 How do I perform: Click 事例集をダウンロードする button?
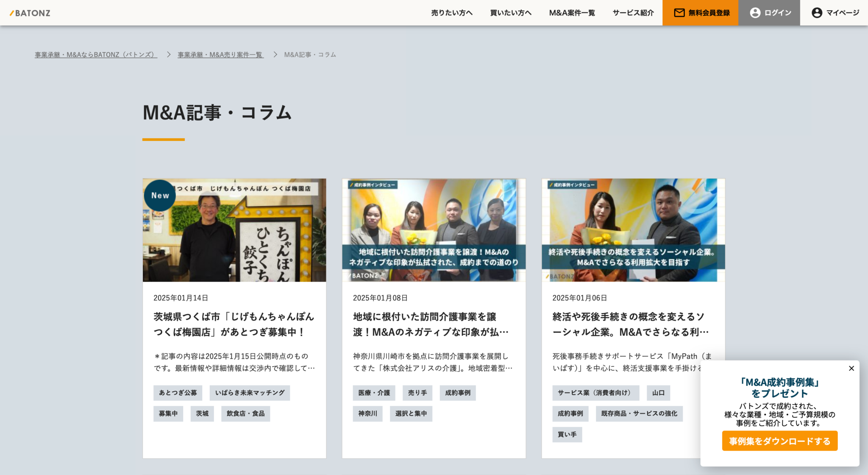pos(779,441)
